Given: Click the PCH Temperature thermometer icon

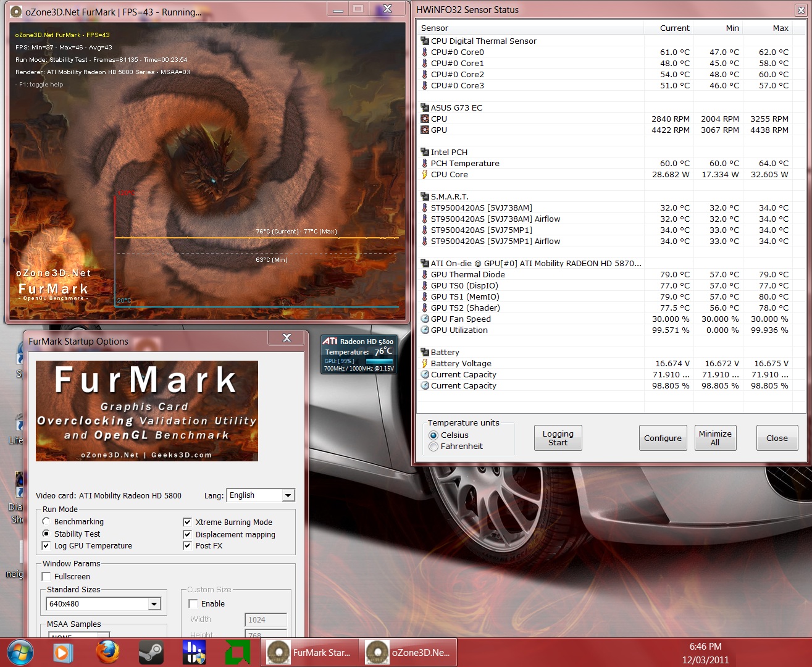Looking at the screenshot, I should pos(424,163).
